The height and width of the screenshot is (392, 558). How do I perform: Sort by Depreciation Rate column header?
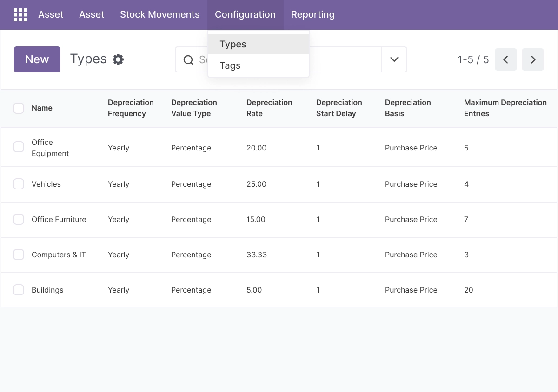click(269, 108)
